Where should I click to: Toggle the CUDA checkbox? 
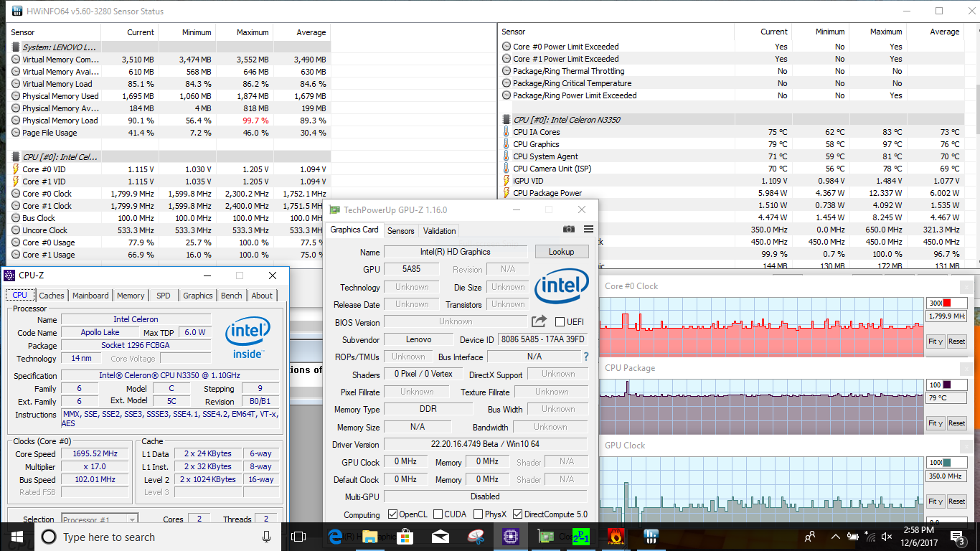pyautogui.click(x=438, y=514)
